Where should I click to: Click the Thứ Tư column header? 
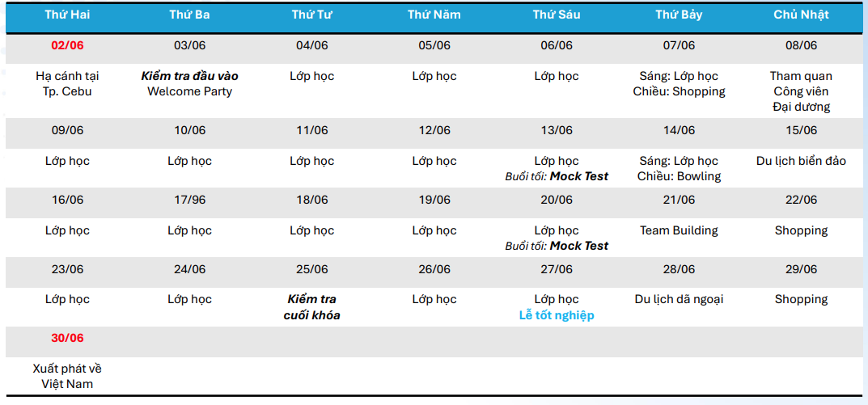tap(312, 15)
